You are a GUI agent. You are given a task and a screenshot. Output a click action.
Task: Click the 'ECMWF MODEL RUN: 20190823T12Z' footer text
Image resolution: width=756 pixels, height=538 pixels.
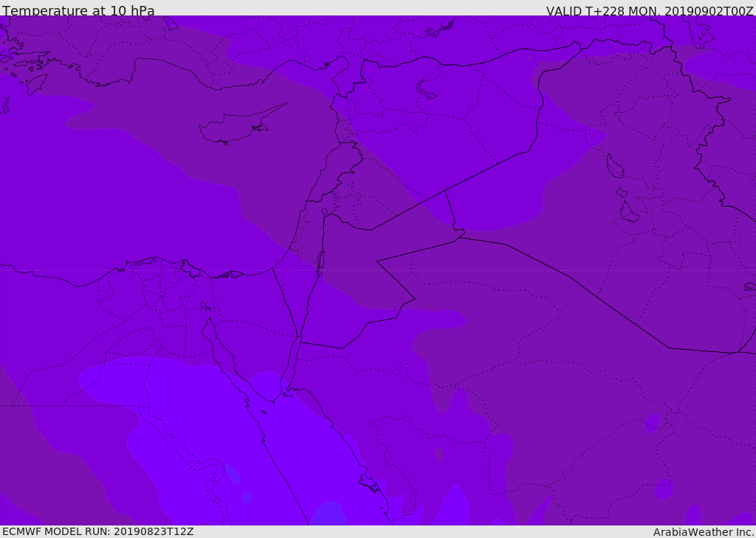tap(98, 532)
